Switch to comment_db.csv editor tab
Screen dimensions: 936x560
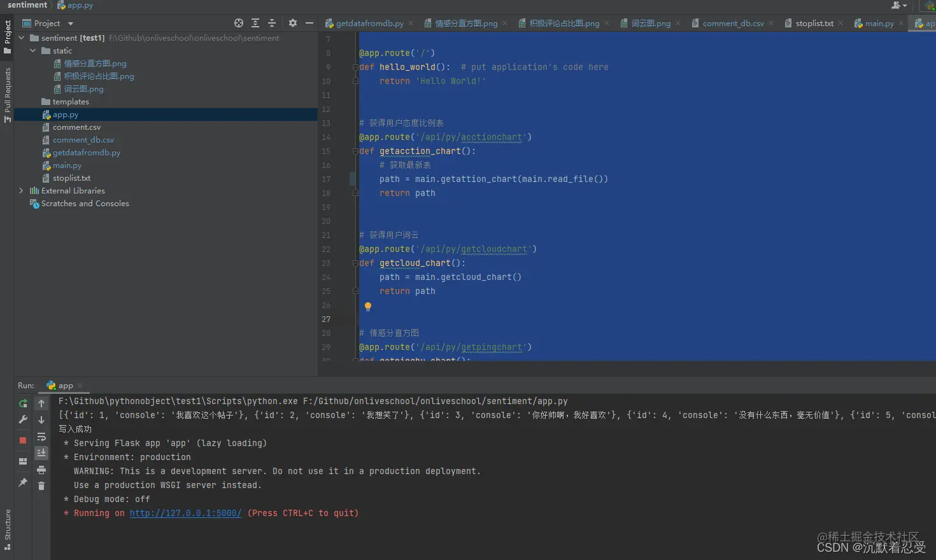733,24
